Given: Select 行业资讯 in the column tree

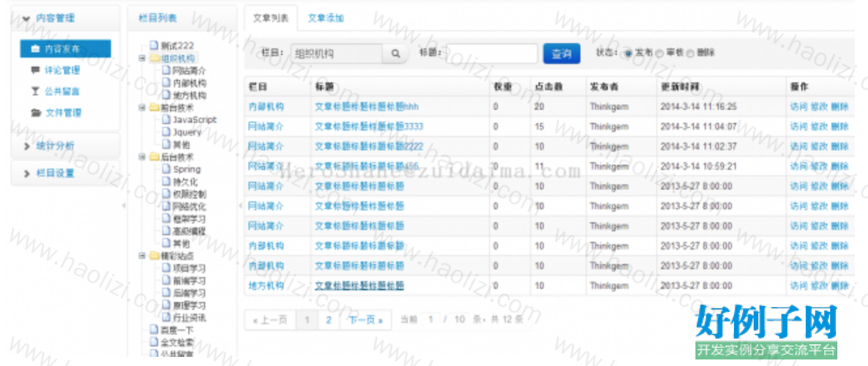Looking at the screenshot, I should 190,318.
